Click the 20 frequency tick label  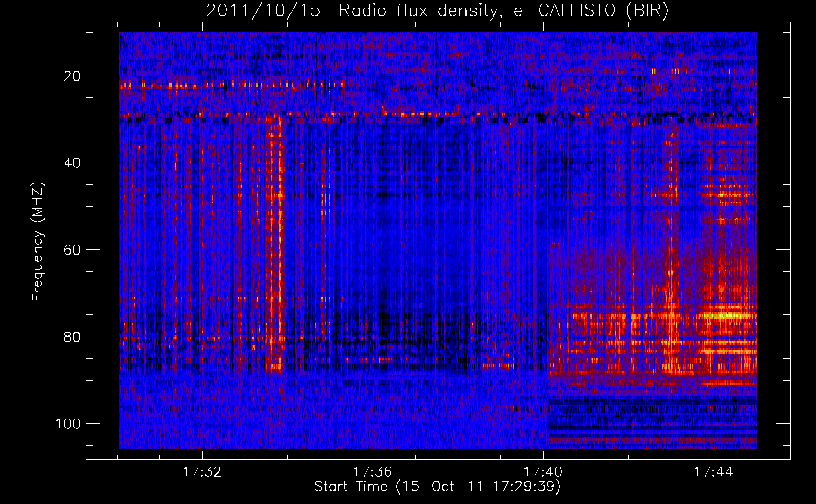click(x=72, y=76)
